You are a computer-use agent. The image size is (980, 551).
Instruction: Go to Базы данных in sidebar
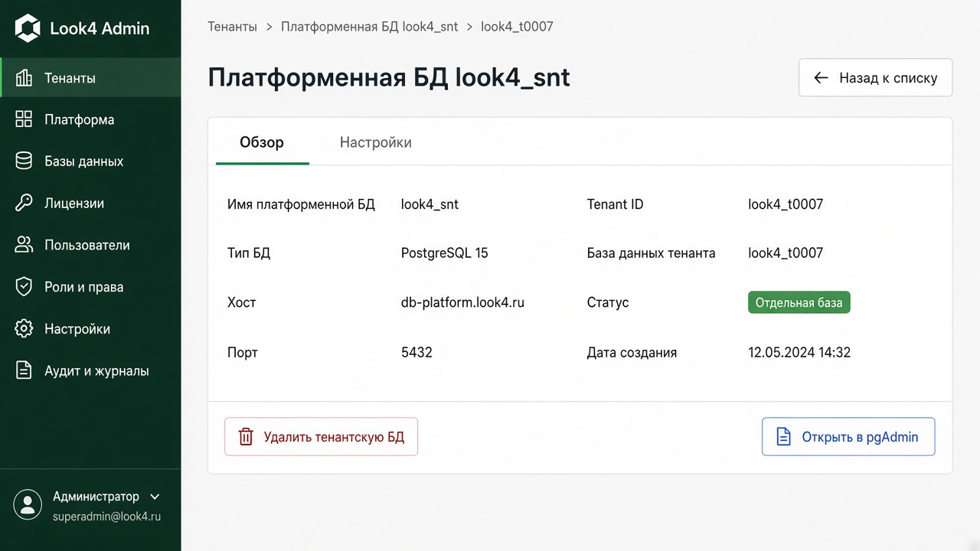point(90,161)
